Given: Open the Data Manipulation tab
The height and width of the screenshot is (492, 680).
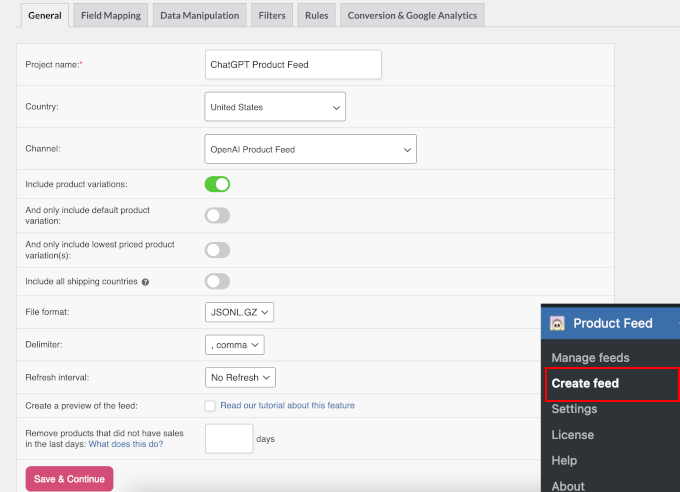Looking at the screenshot, I should (199, 16).
